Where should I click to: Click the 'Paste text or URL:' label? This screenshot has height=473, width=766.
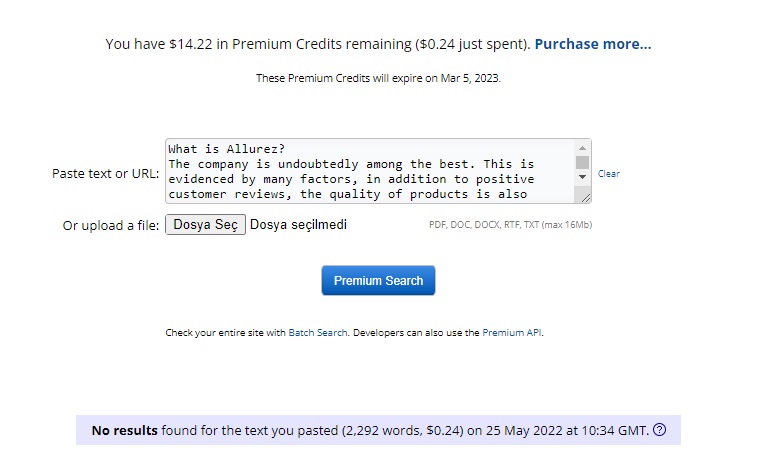106,173
